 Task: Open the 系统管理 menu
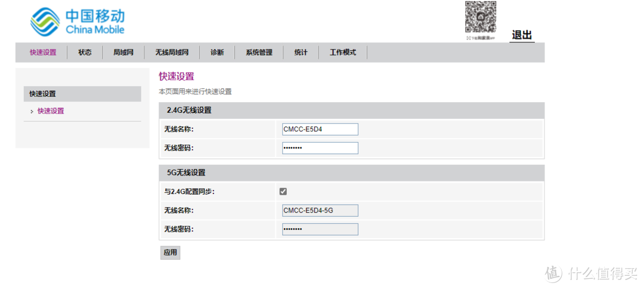coord(259,53)
